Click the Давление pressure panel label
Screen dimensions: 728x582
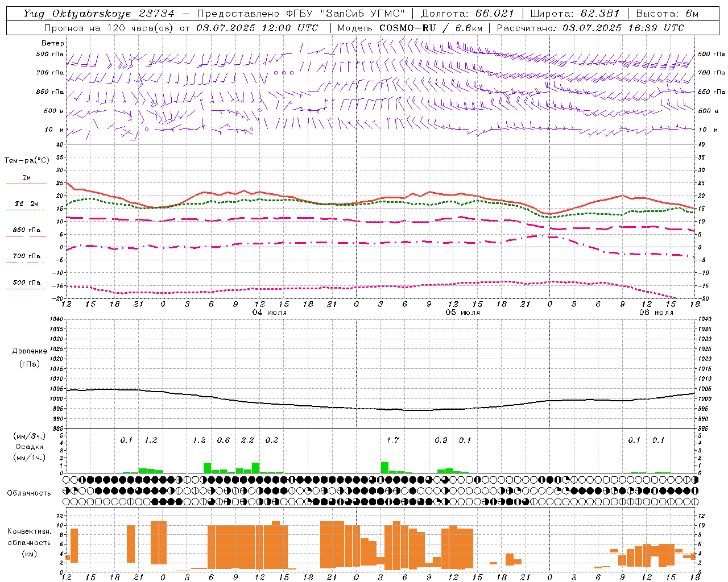(29, 351)
